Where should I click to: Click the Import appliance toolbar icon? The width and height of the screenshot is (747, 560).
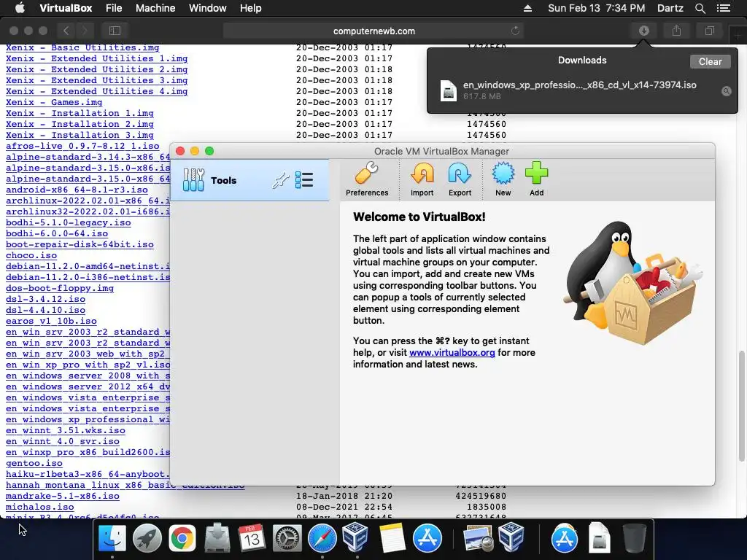pos(422,179)
